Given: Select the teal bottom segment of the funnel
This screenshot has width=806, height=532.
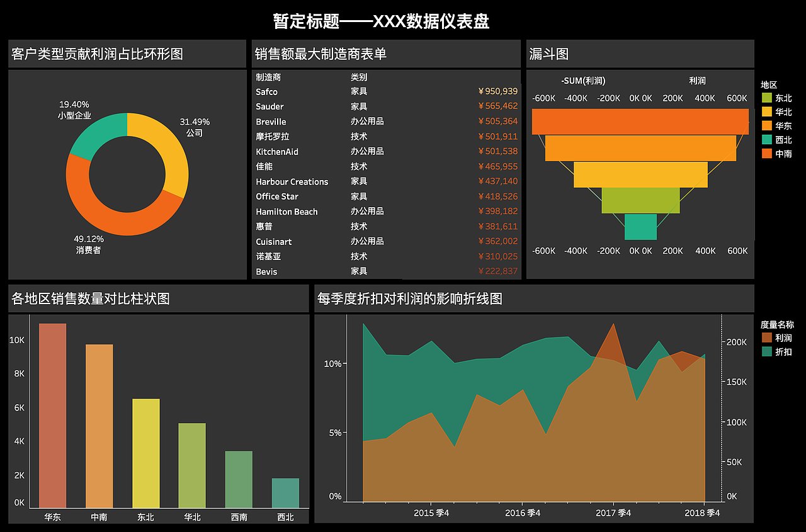Looking at the screenshot, I should coord(640,228).
